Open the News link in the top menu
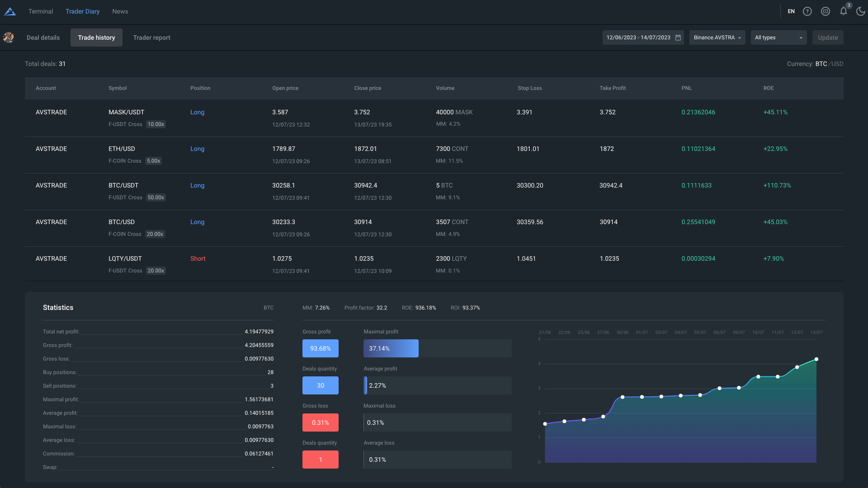 [120, 12]
